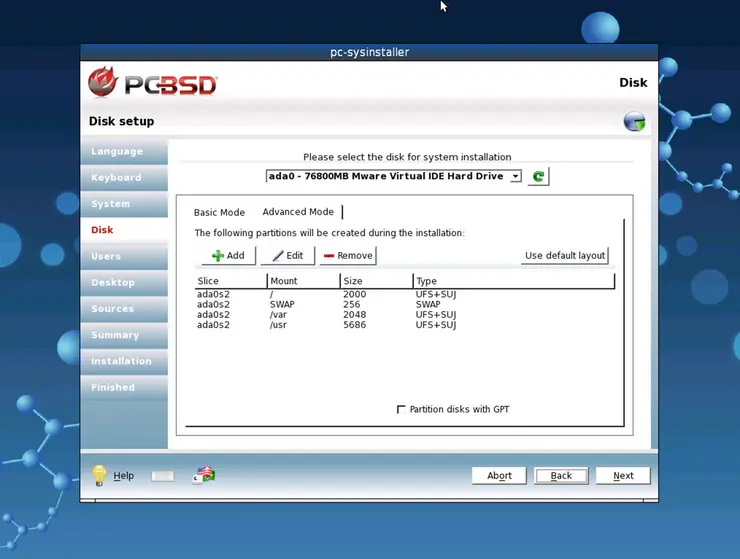Screen dimensions: 740x559
Task: Add a new partition with Add button
Action: pos(228,256)
